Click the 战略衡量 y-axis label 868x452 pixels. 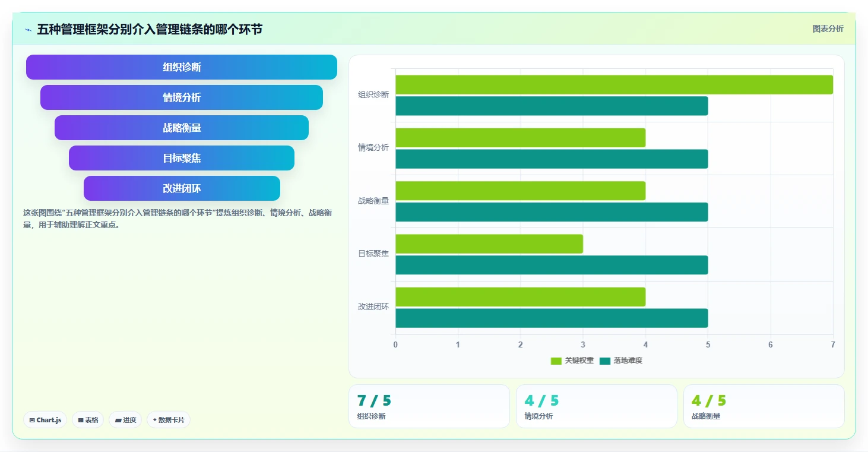pyautogui.click(x=373, y=201)
